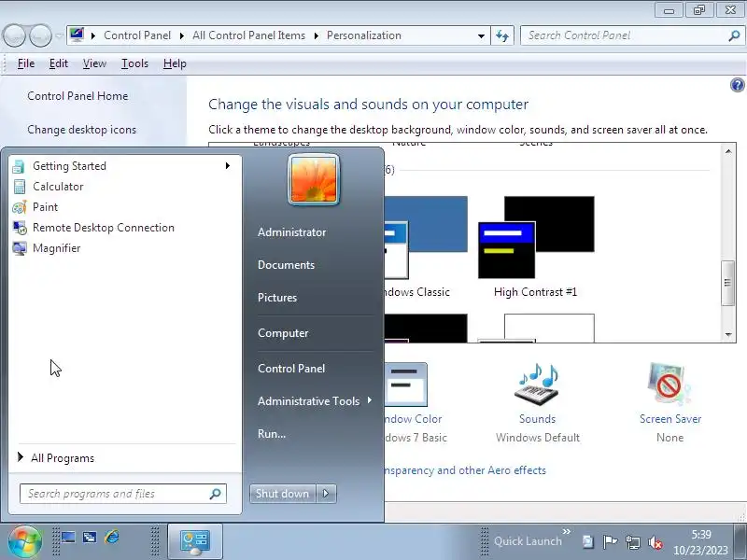Open the Help menu
Screen dimensions: 747x560
(x=175, y=63)
